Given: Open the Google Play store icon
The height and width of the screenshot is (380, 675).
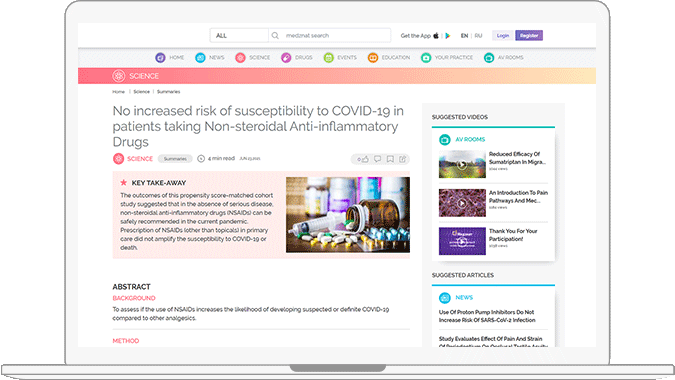Looking at the screenshot, I should (x=448, y=36).
